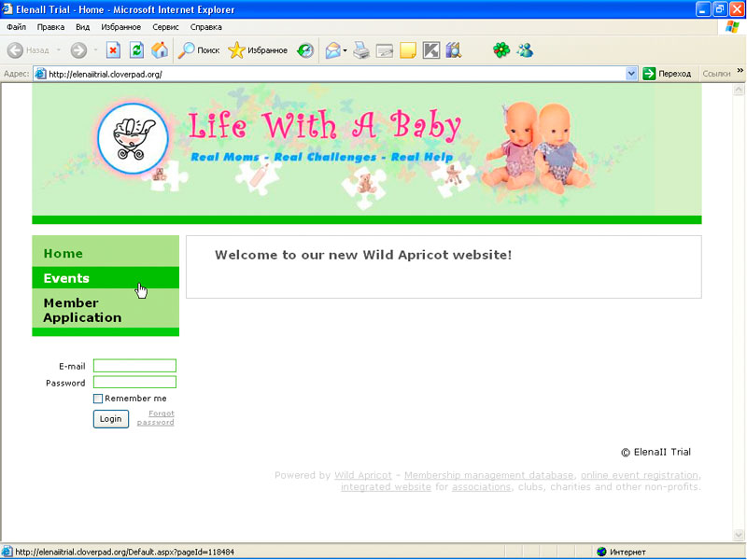The width and height of the screenshot is (747, 560).
Task: Open the Forward button history dropdown arrow
Action: pyautogui.click(x=94, y=50)
